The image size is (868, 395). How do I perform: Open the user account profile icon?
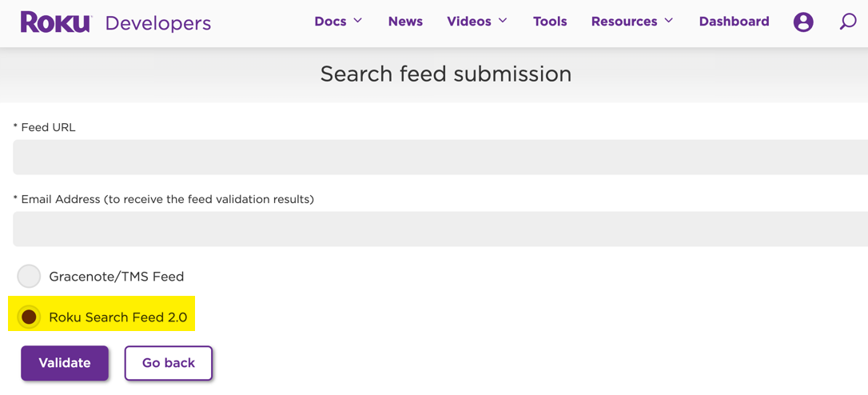(x=803, y=22)
